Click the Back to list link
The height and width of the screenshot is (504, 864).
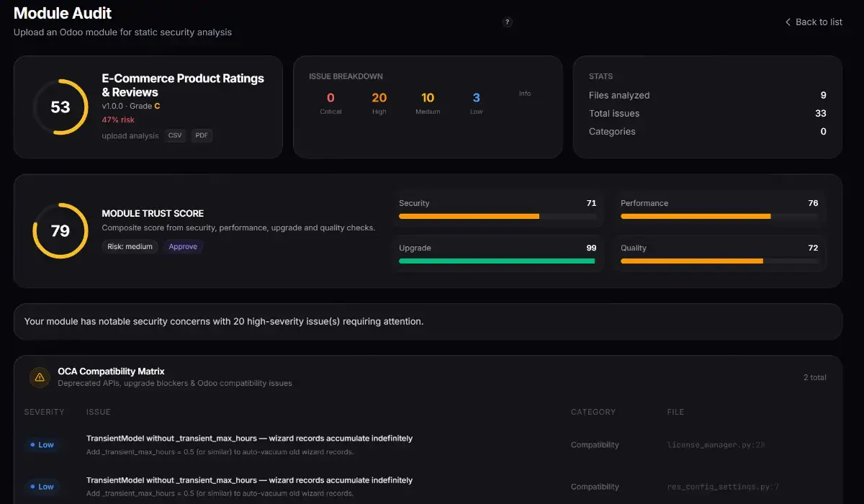click(x=814, y=22)
